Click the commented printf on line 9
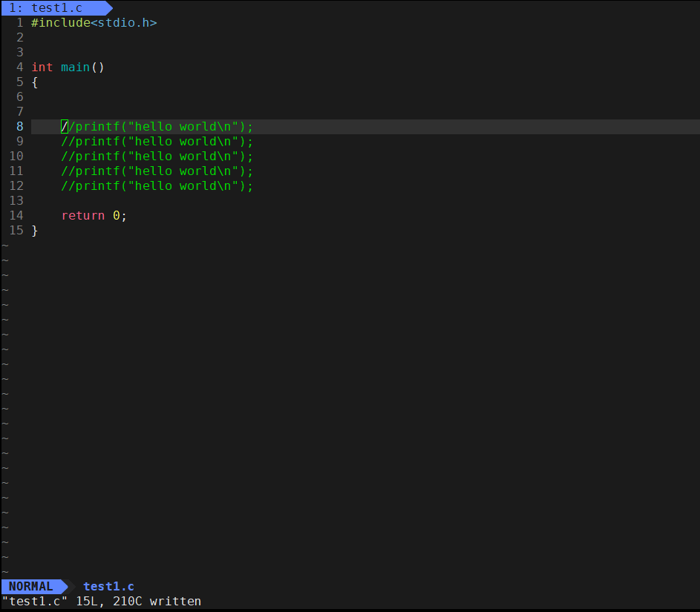This screenshot has height=612, width=700. pyautogui.click(x=157, y=142)
